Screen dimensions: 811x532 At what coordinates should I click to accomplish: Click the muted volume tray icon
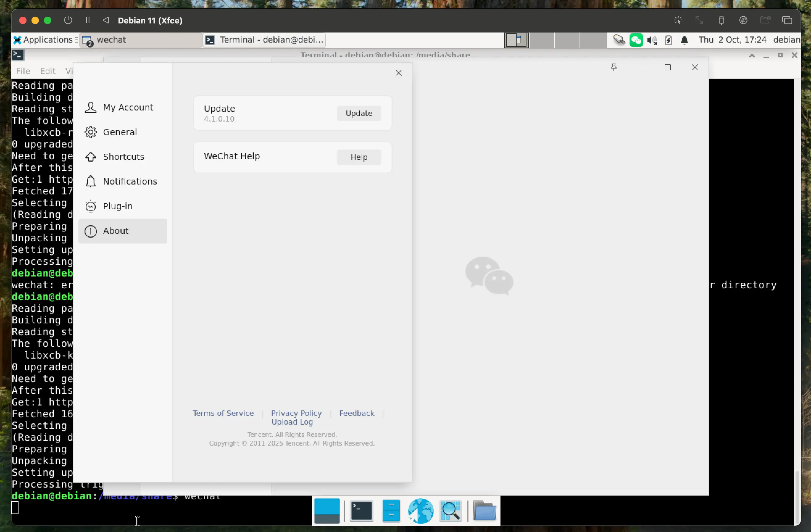(x=652, y=40)
